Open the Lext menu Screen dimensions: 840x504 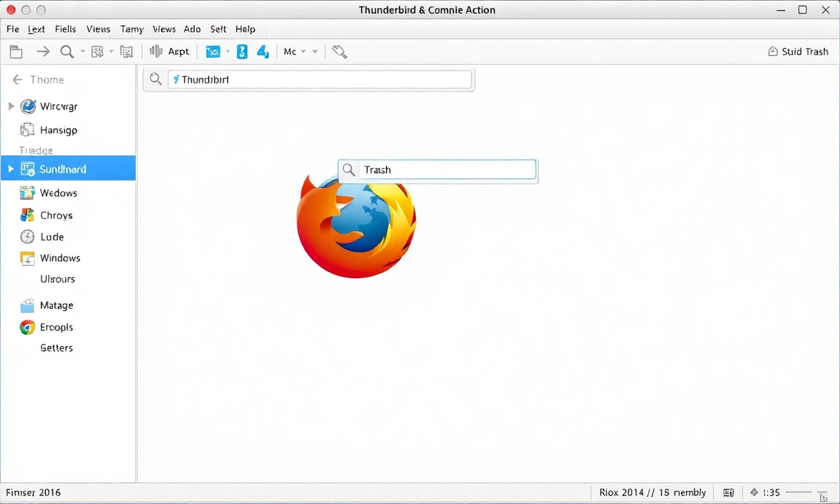pos(37,29)
